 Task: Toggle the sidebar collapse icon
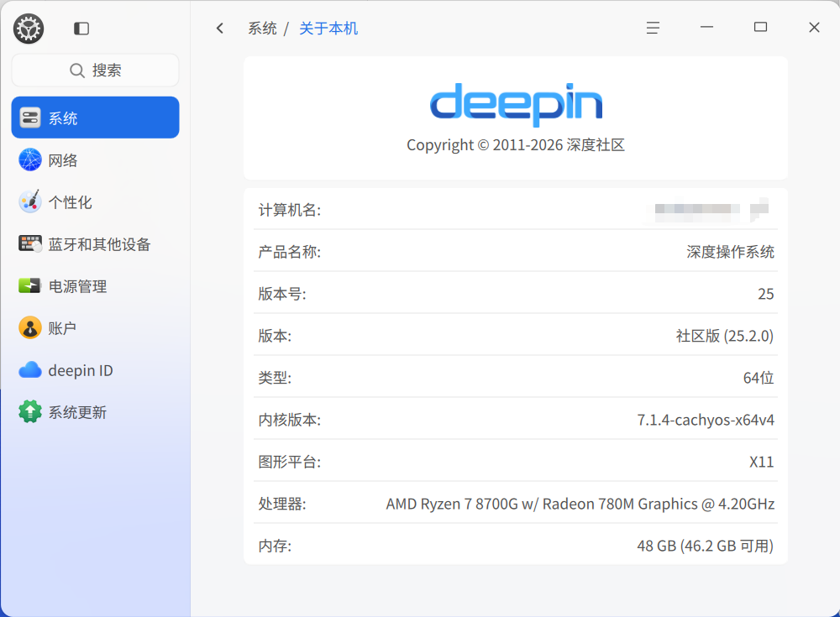pyautogui.click(x=81, y=29)
